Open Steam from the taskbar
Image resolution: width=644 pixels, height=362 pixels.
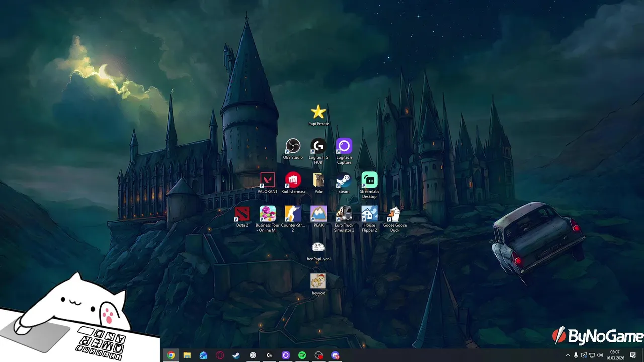tap(236, 355)
